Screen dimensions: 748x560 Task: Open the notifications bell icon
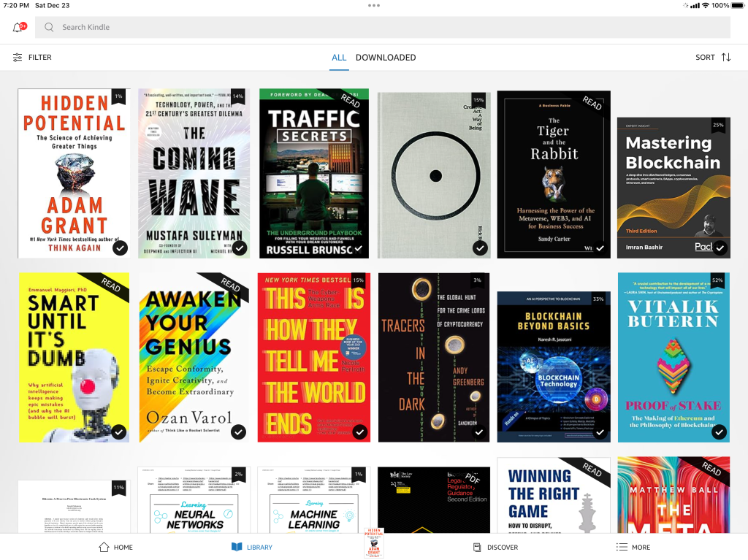coord(18,28)
